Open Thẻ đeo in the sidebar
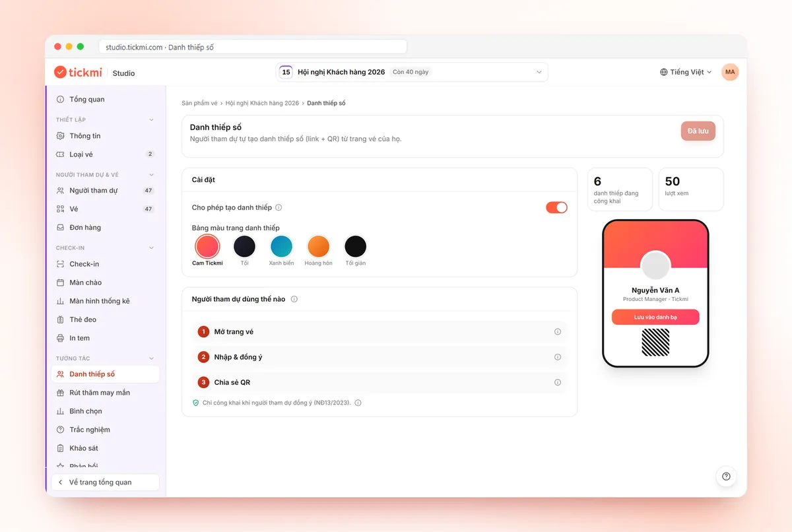This screenshot has width=792, height=532. click(106, 319)
